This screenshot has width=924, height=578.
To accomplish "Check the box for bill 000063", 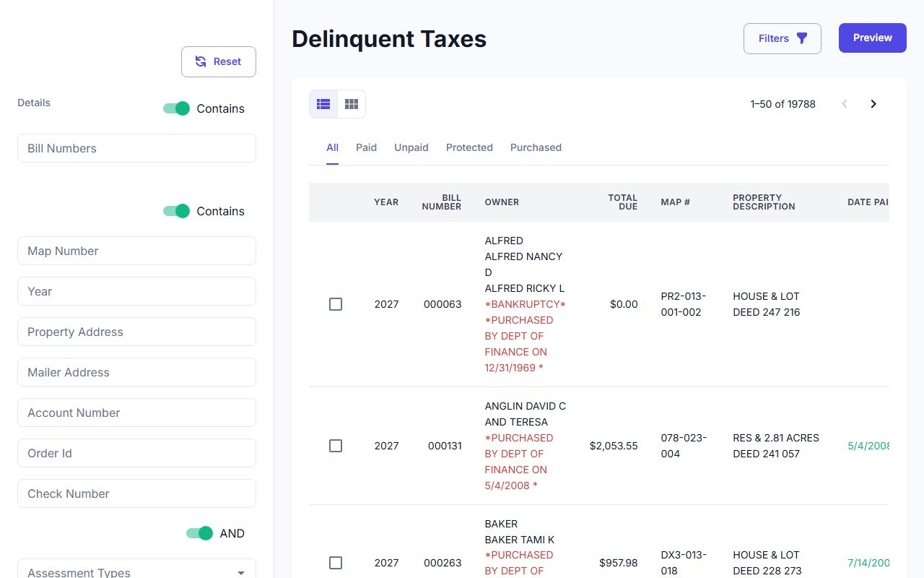I will (336, 304).
